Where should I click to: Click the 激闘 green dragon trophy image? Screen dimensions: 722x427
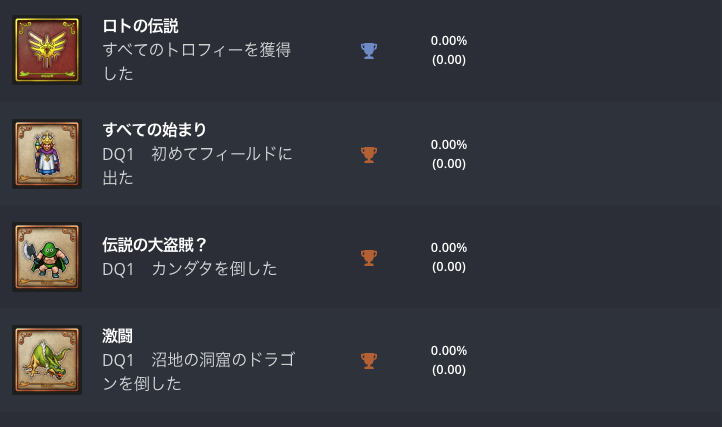(x=47, y=360)
